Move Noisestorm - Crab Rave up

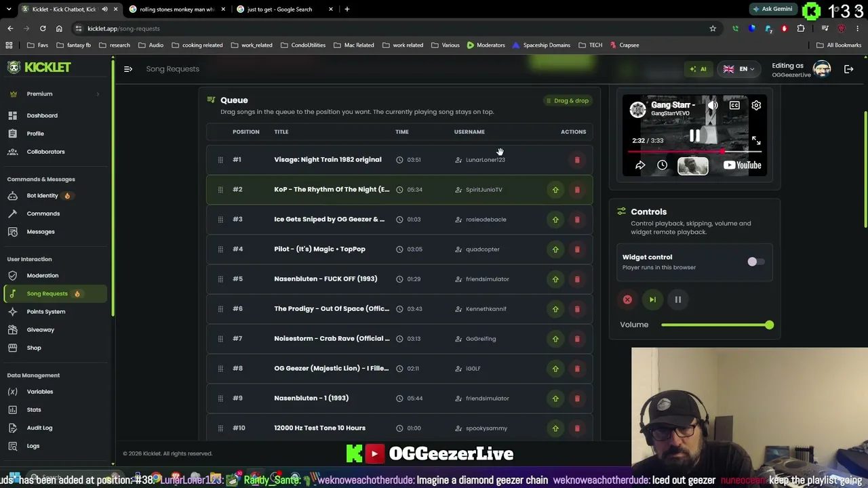[x=555, y=339]
